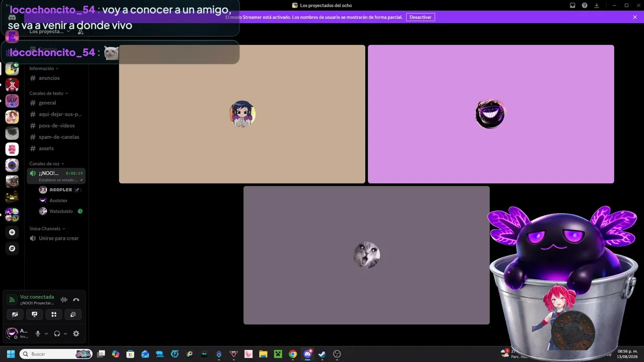
Task: Click the Buscar taskbar search box
Action: [x=56, y=354]
